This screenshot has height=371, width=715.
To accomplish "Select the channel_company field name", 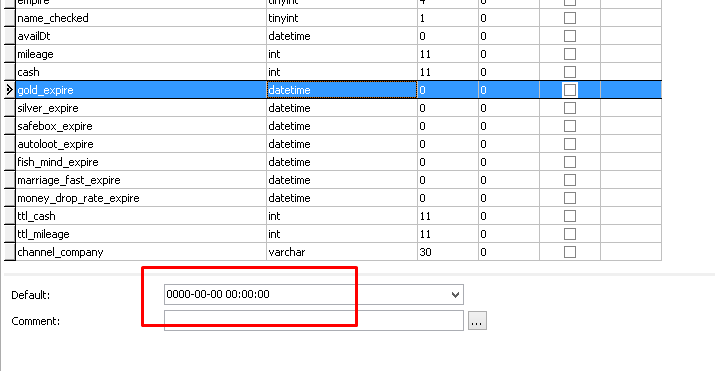I will (x=60, y=252).
